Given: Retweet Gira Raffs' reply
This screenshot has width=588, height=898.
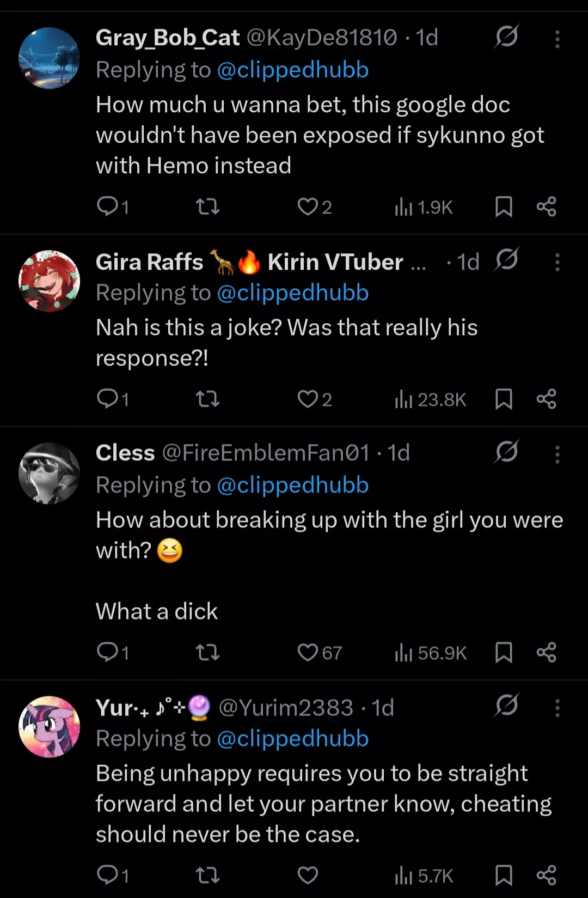Looking at the screenshot, I should [x=207, y=399].
